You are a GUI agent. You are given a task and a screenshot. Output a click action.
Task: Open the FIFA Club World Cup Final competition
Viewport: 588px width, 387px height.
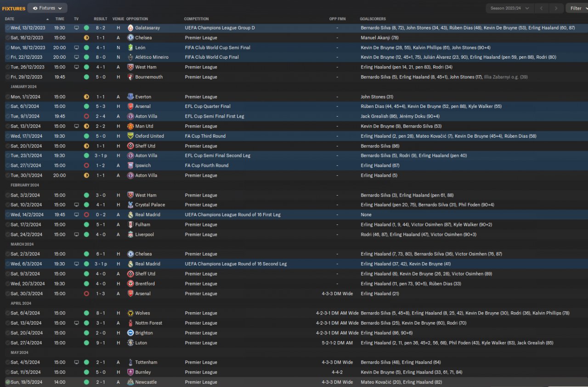[x=212, y=57]
